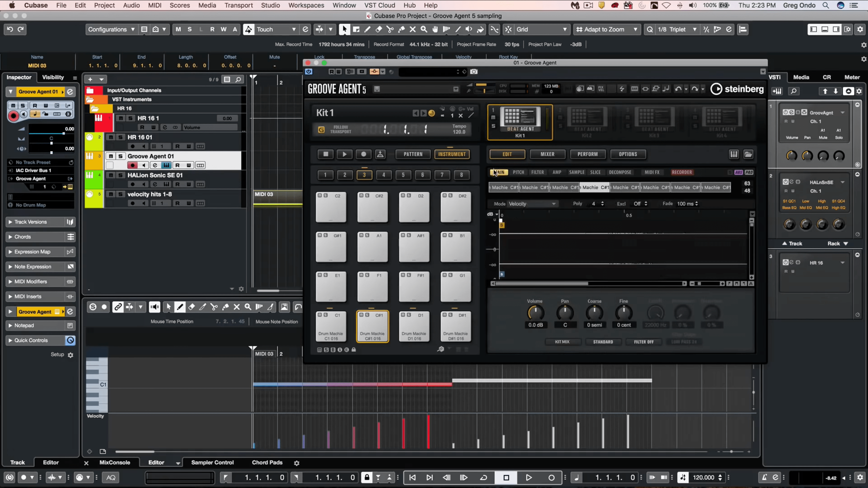Click the Coarse tuning knob in Groove Agent

point(594,314)
